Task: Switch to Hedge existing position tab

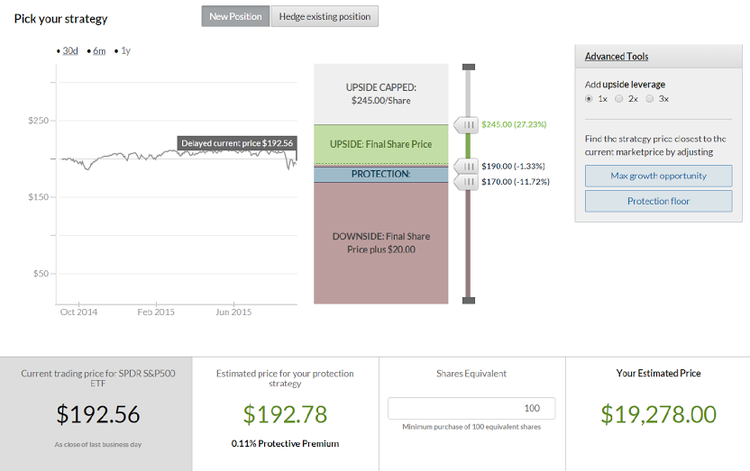Action: tap(325, 17)
